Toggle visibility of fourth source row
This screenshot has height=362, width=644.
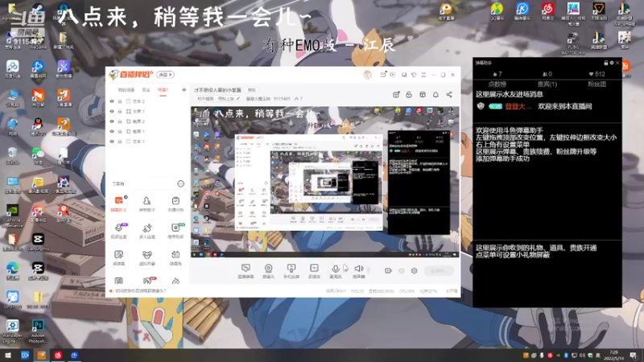tap(112, 131)
